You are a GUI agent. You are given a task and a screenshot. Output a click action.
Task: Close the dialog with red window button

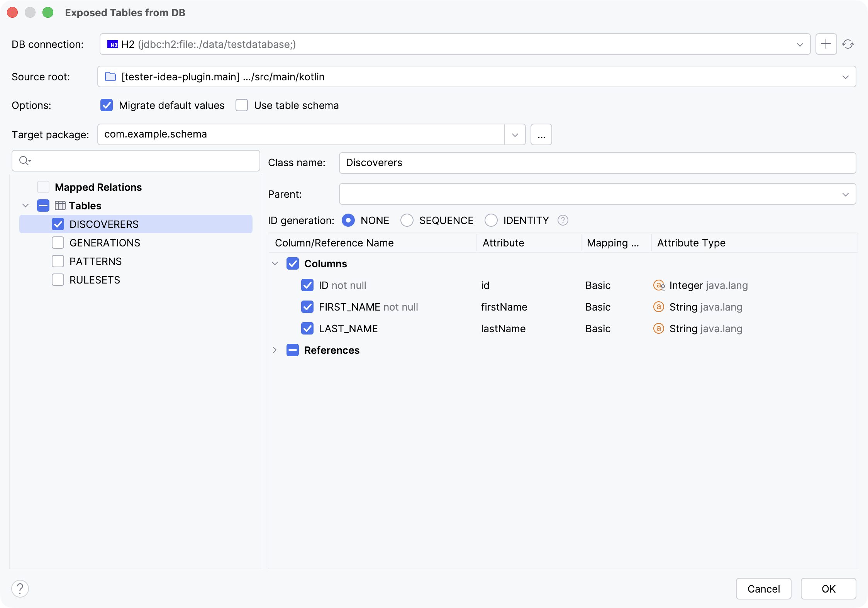tap(12, 12)
